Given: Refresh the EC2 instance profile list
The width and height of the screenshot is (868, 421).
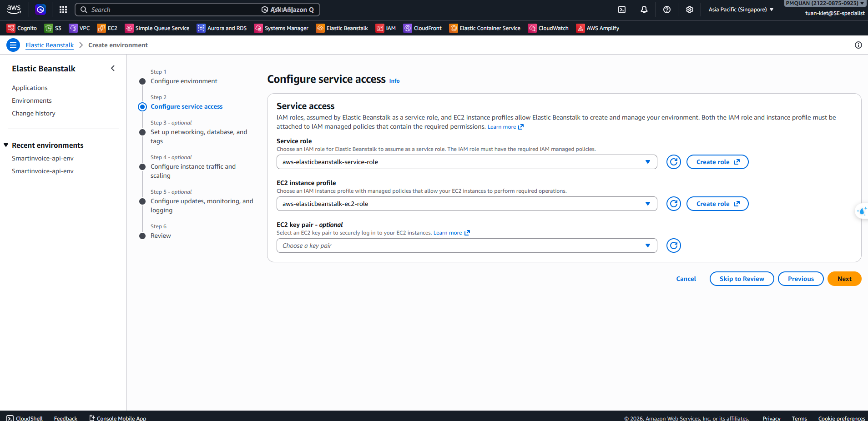Looking at the screenshot, I should pyautogui.click(x=674, y=204).
